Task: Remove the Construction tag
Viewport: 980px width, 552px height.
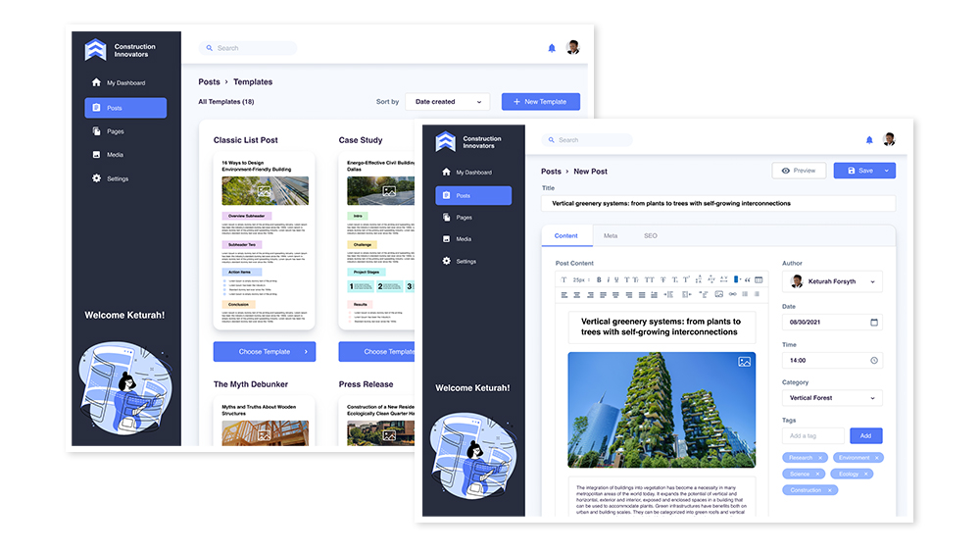Action: 829,490
